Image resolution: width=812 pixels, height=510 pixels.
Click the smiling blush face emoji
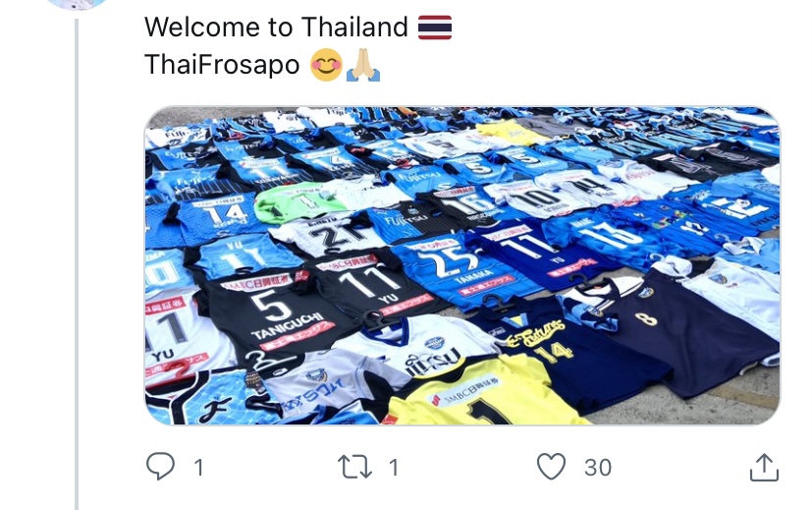326,65
